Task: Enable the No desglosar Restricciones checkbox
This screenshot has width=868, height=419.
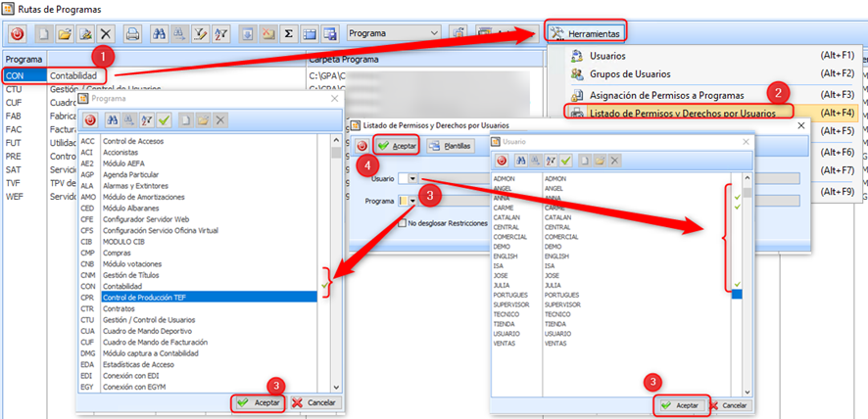Action: point(403,223)
